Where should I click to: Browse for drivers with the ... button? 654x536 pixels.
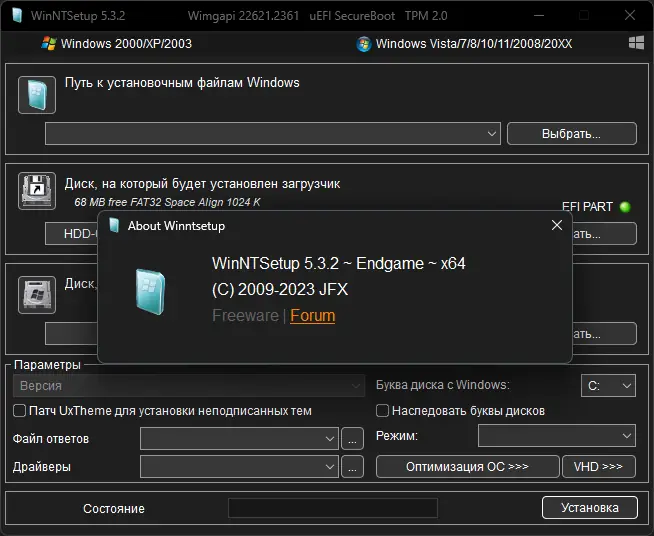coord(352,466)
